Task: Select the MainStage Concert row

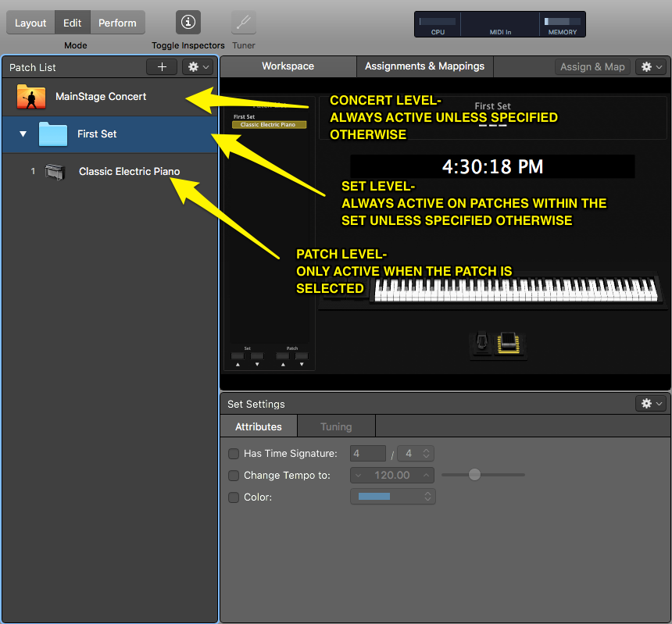Action: point(109,97)
